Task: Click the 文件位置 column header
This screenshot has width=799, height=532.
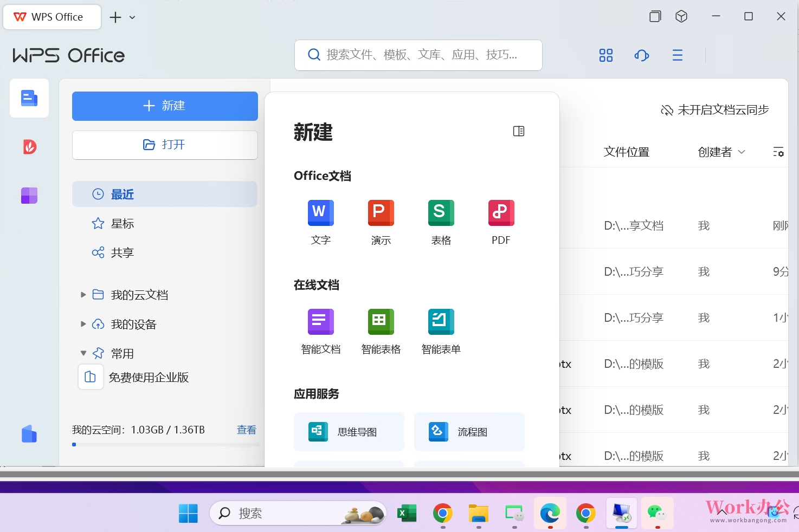Action: click(x=627, y=152)
